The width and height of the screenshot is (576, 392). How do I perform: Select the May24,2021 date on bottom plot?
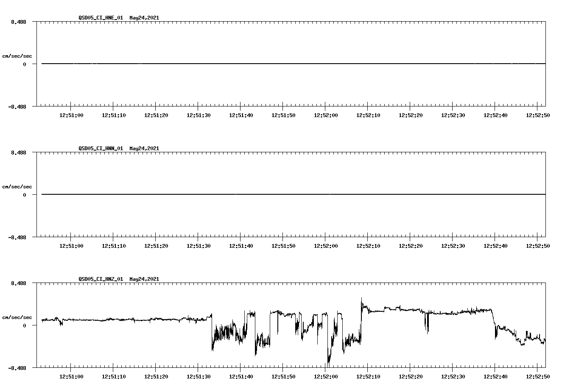tap(144, 279)
